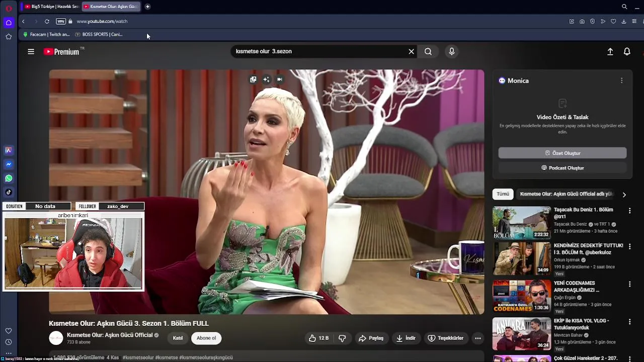The height and width of the screenshot is (362, 644).
Task: Clear the YouTube search text
Action: (411, 51)
